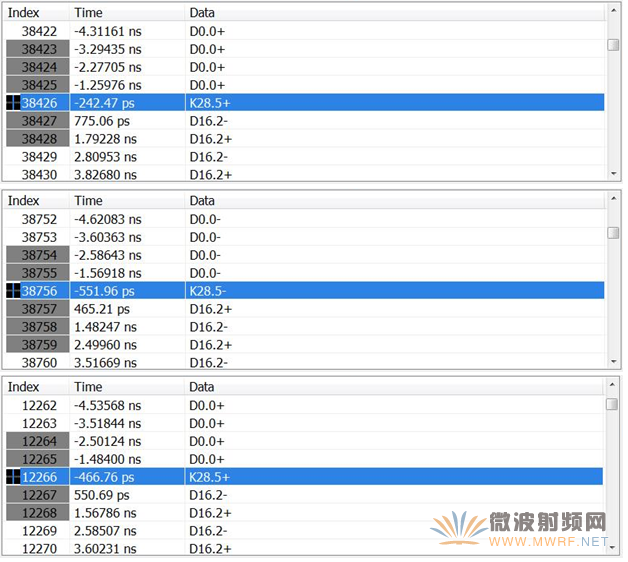The image size is (628, 562).
Task: Select index cell 38423
Action: [x=38, y=49]
